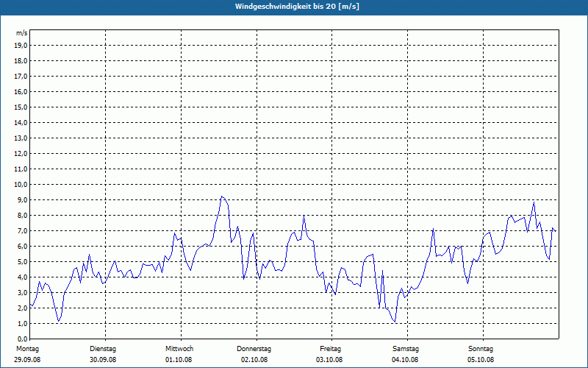Image resolution: width=588 pixels, height=368 pixels.
Task: Click the 16,0 axis value
Action: [21, 91]
